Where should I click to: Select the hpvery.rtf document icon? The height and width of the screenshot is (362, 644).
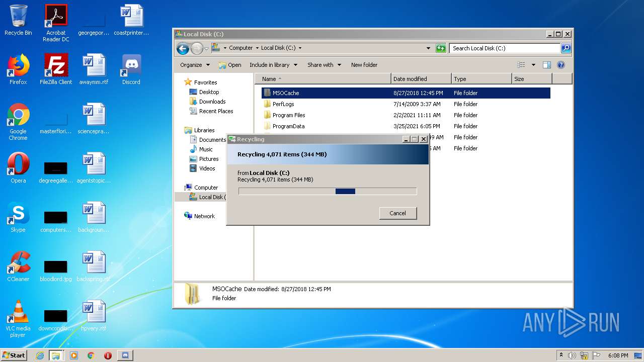[94, 316]
